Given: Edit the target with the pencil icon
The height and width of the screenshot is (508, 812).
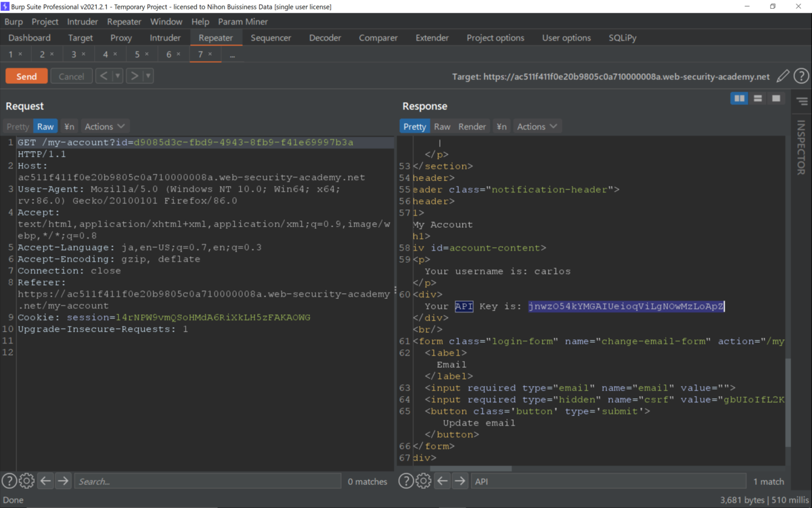Looking at the screenshot, I should point(783,77).
